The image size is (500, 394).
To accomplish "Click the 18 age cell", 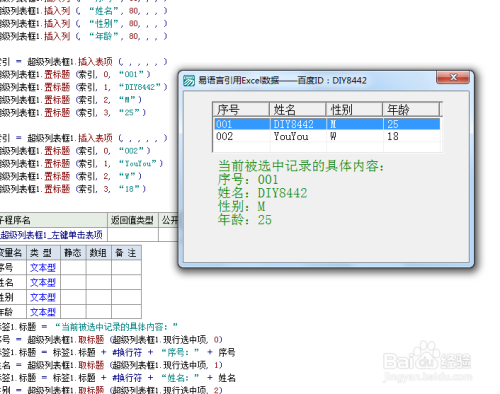I will coord(393,136).
